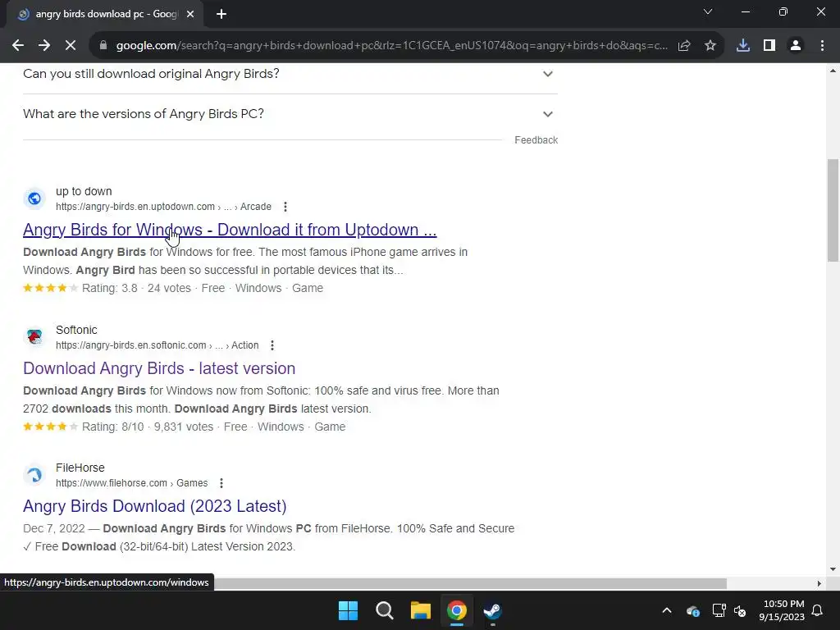Click the uptodown.com URL breadcrumb
This screenshot has width=840, height=630.
pyautogui.click(x=163, y=207)
